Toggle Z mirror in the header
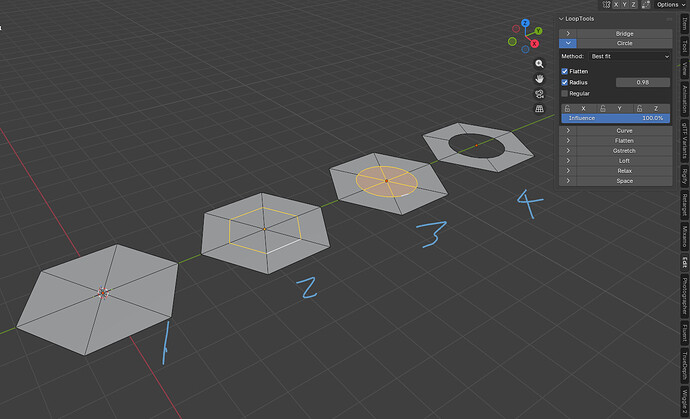The image size is (690, 419). 634,4
